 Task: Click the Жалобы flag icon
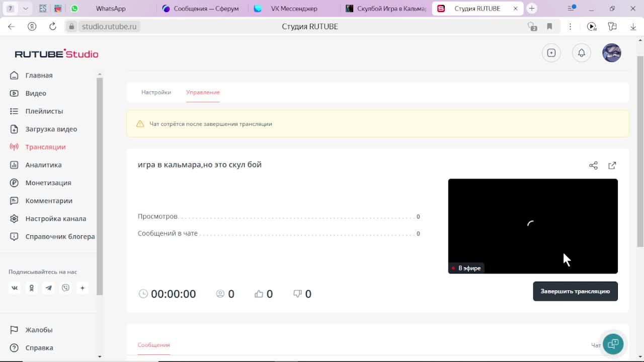(14, 330)
